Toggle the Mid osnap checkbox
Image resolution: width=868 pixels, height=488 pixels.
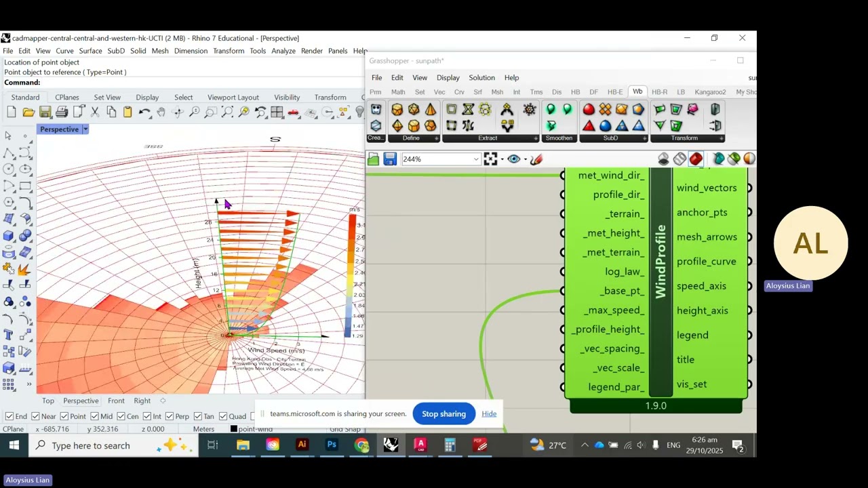pyautogui.click(x=94, y=416)
